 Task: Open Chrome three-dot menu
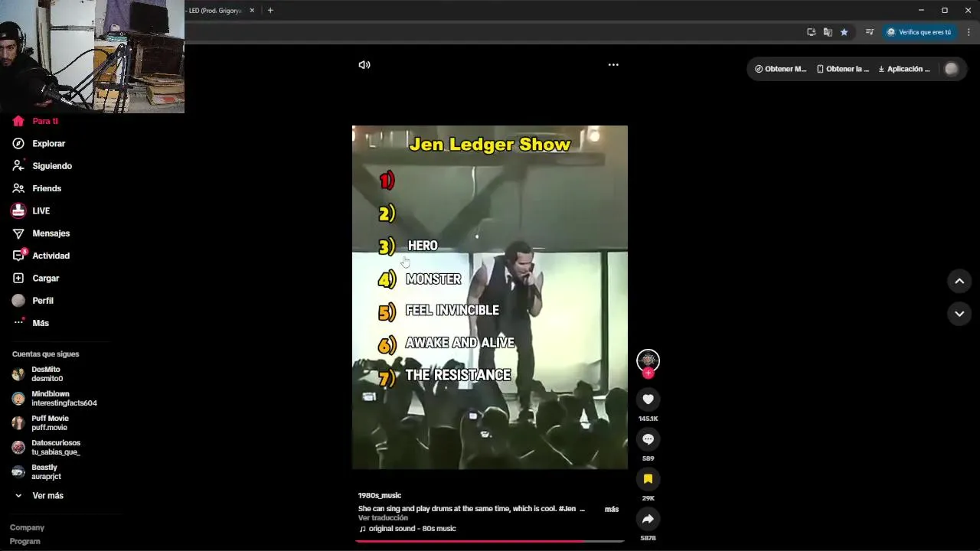969,32
